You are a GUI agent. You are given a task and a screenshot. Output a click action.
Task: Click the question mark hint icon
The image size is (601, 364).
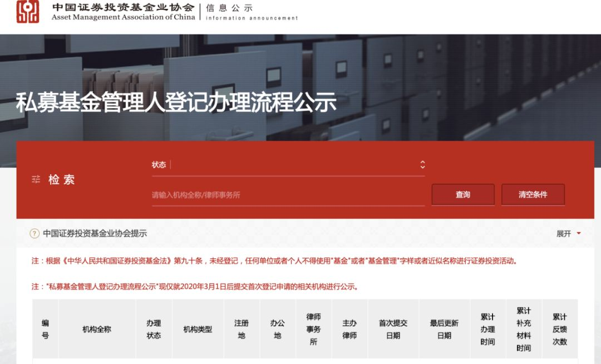click(x=35, y=234)
